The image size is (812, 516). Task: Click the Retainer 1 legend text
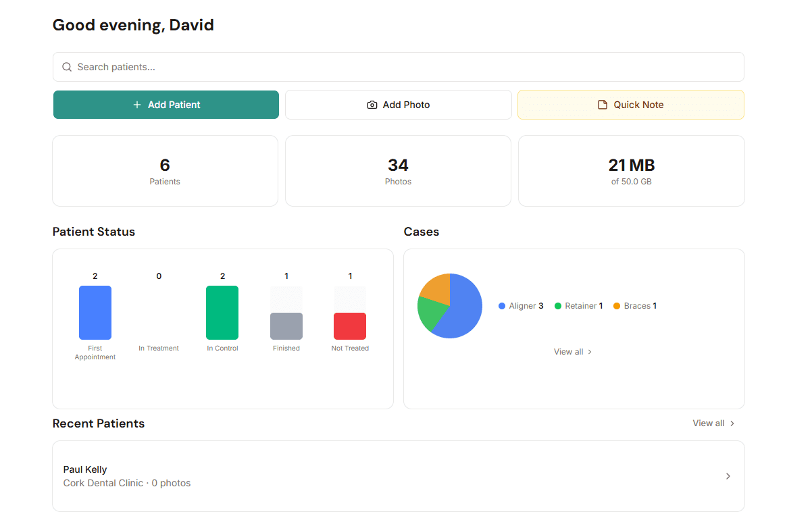tap(584, 306)
